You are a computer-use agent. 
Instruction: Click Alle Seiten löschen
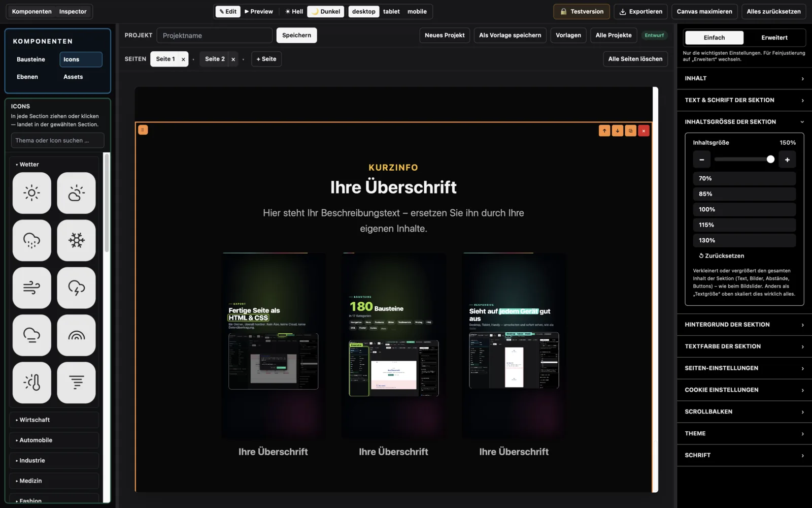tap(635, 59)
